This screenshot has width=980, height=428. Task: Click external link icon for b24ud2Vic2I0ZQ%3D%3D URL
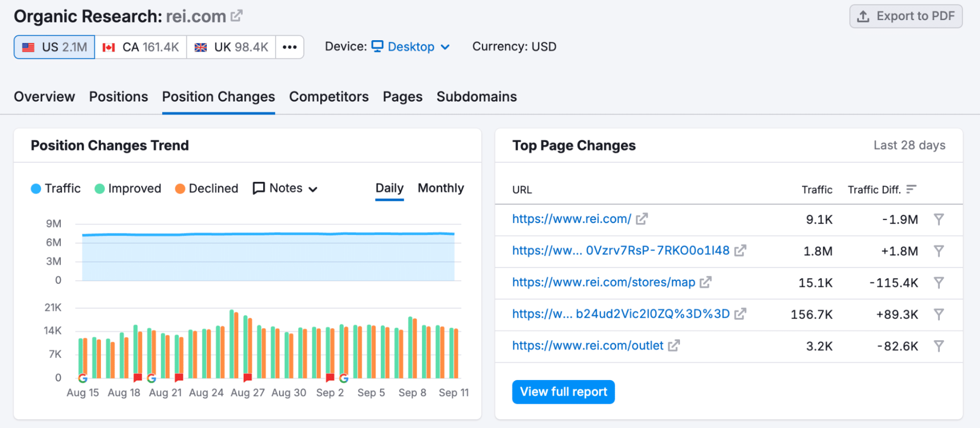coord(740,314)
